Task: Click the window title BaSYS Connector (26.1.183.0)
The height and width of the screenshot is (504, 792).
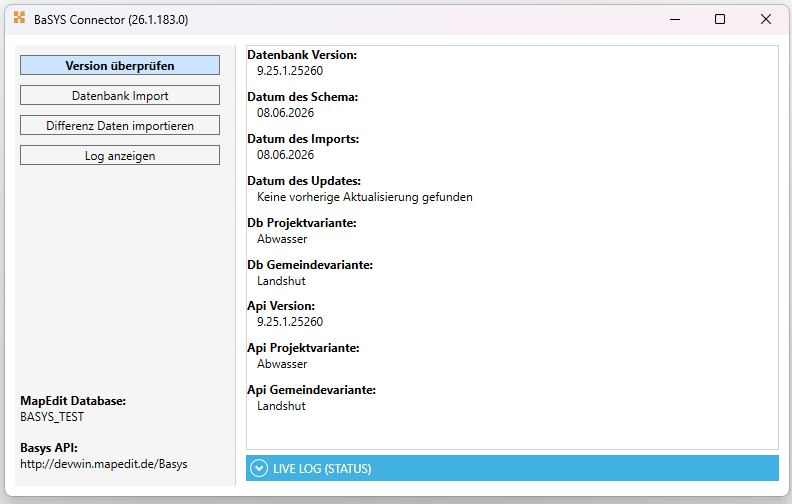Action: click(x=111, y=20)
